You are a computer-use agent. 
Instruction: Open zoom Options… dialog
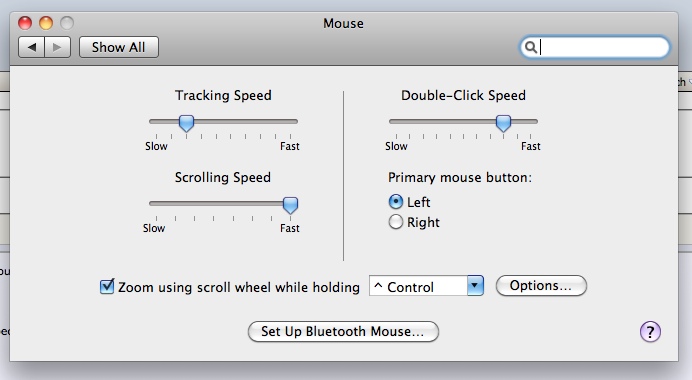(x=541, y=286)
